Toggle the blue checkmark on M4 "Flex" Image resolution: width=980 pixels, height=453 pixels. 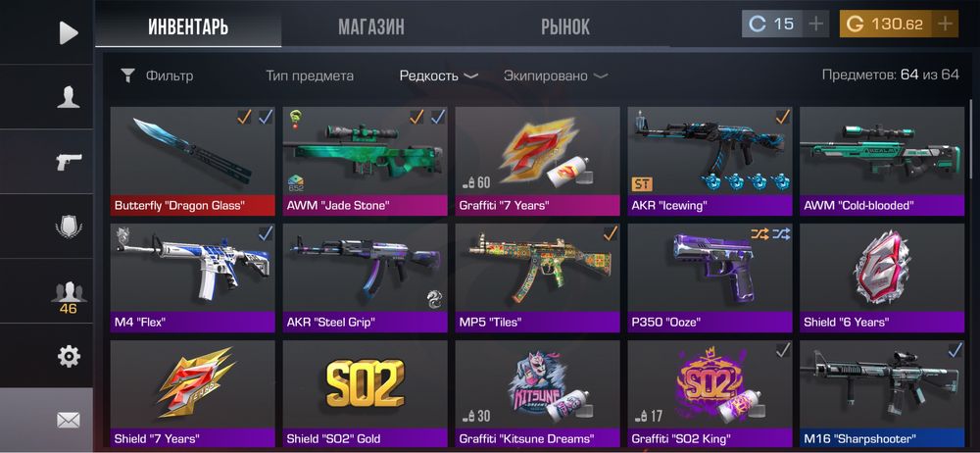point(266,233)
